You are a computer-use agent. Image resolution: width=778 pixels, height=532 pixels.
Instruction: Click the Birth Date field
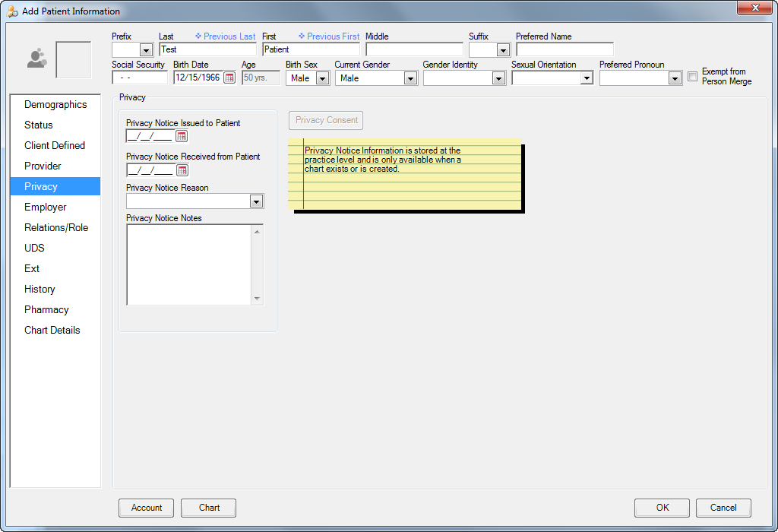click(198, 78)
